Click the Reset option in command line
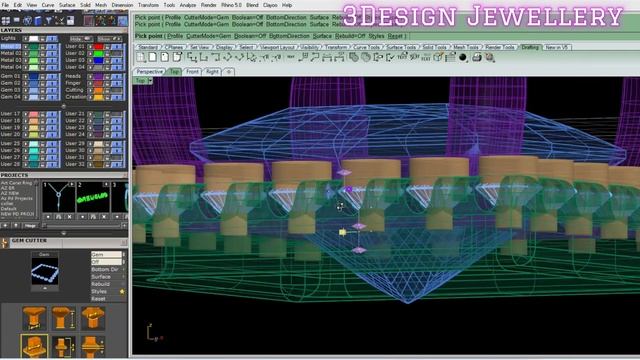 point(395,36)
